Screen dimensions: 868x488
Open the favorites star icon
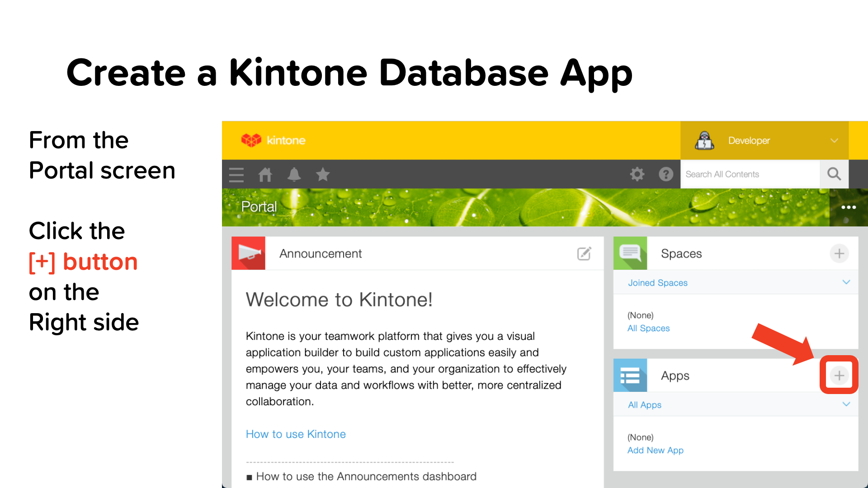pos(323,174)
